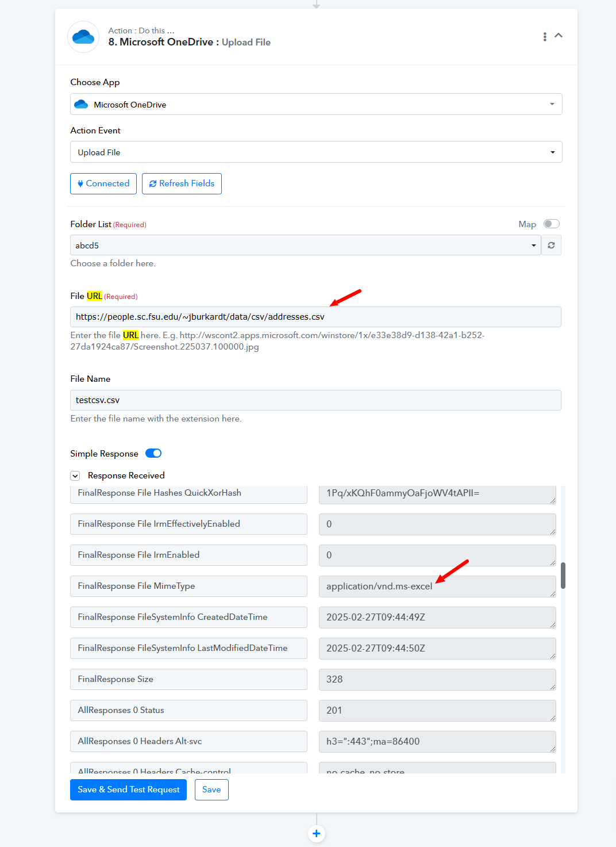
Task: Click the Refresh Fields button
Action: [182, 183]
